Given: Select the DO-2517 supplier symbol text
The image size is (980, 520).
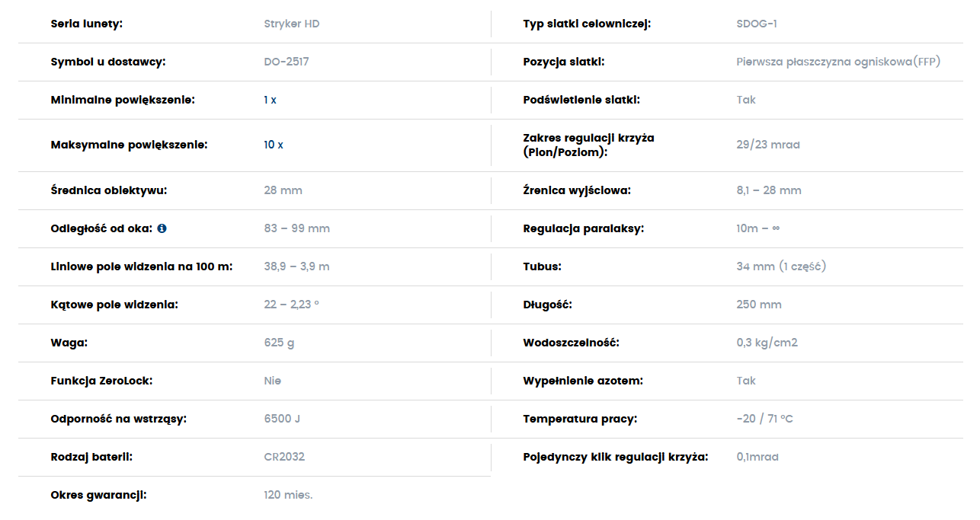Looking at the screenshot, I should point(287,62).
